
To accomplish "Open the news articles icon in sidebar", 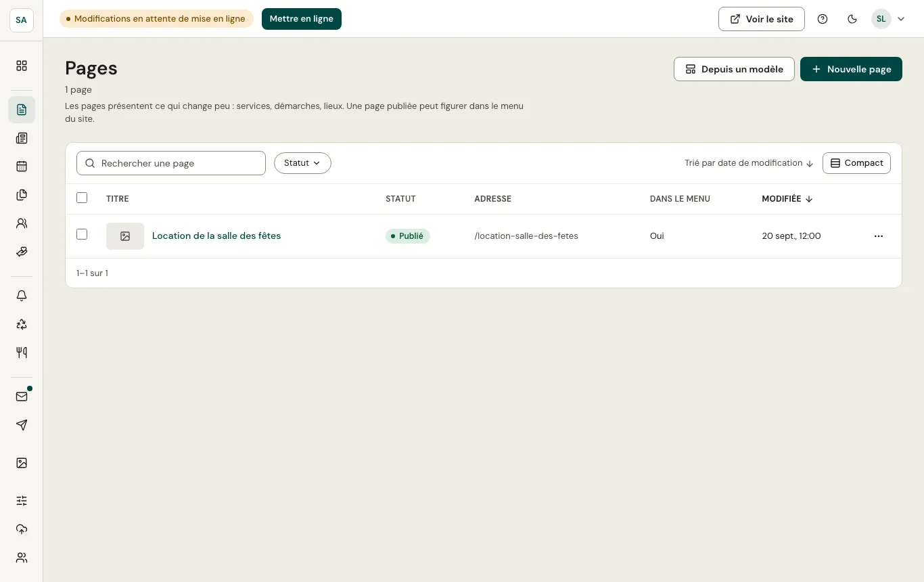I will tap(22, 138).
